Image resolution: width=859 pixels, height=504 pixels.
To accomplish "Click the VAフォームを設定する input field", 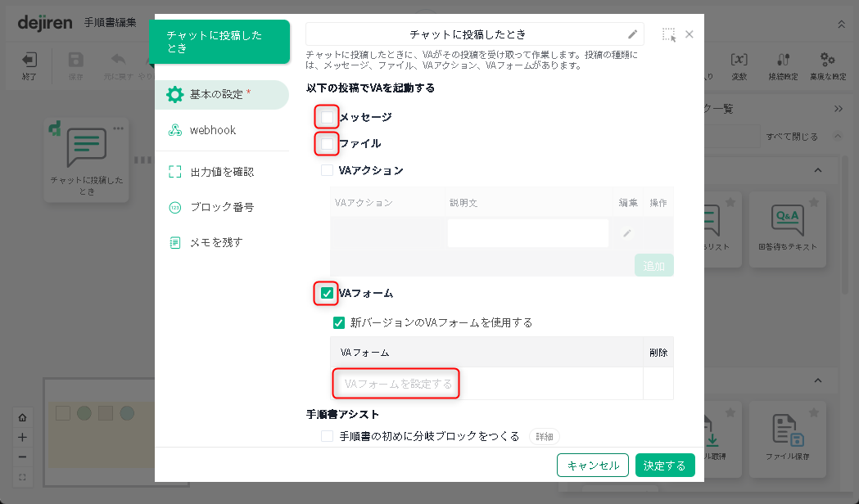I will tap(397, 384).
